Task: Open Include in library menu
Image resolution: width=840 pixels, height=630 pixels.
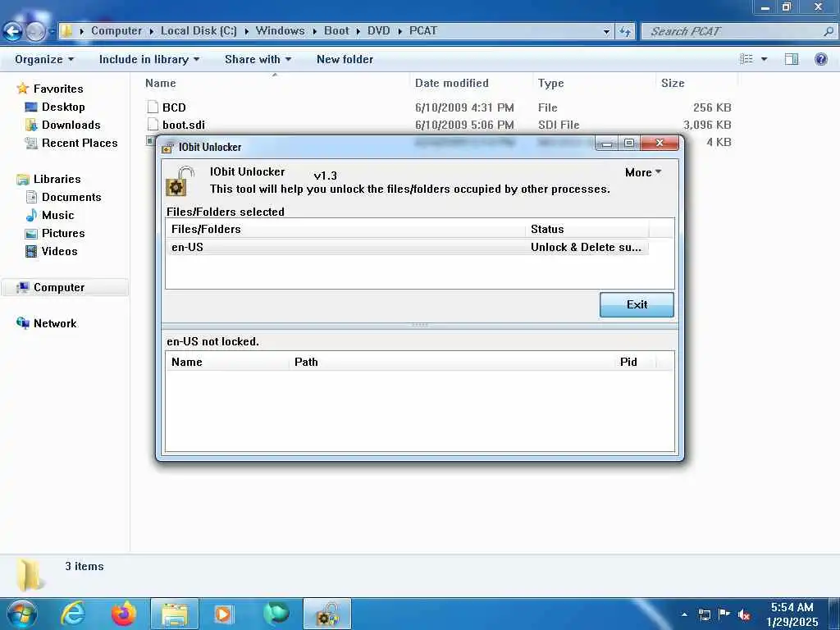Action: click(149, 59)
